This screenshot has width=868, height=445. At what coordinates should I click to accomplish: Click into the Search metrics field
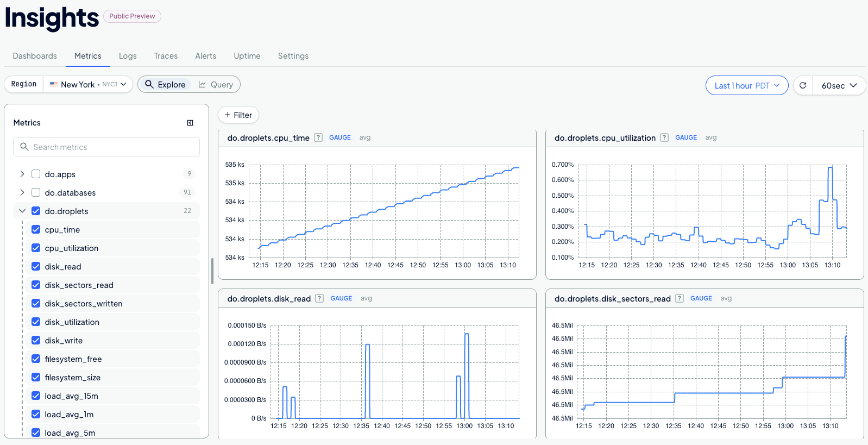[106, 147]
